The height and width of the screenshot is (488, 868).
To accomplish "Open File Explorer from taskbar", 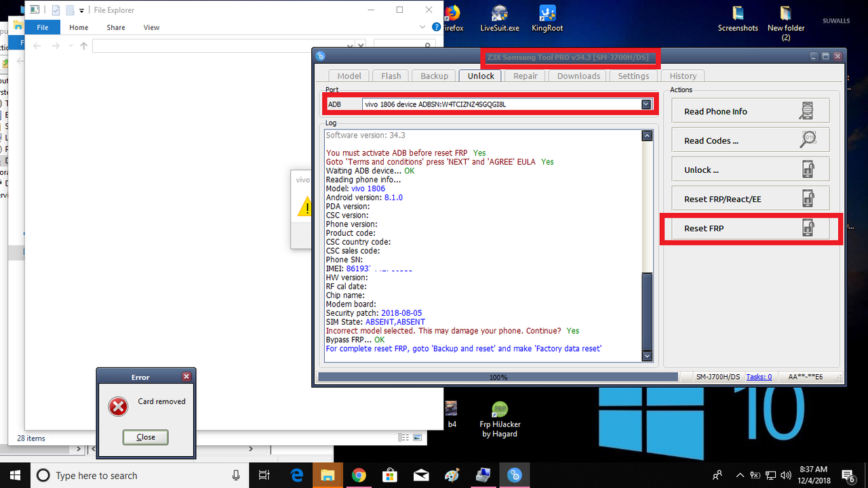I will tap(328, 475).
